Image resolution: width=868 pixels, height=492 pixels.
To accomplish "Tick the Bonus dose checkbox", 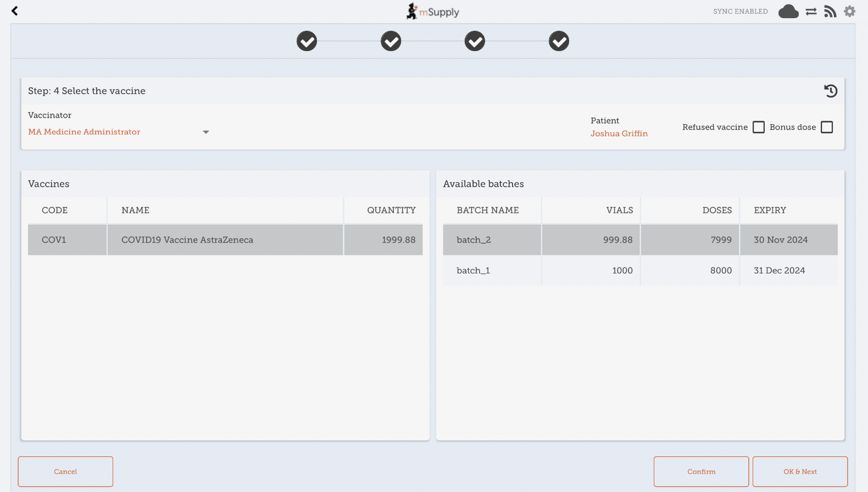I will click(826, 127).
